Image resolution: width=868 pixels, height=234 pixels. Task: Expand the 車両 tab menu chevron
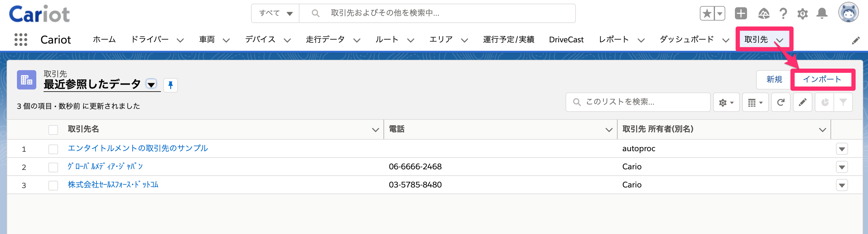coord(227,41)
